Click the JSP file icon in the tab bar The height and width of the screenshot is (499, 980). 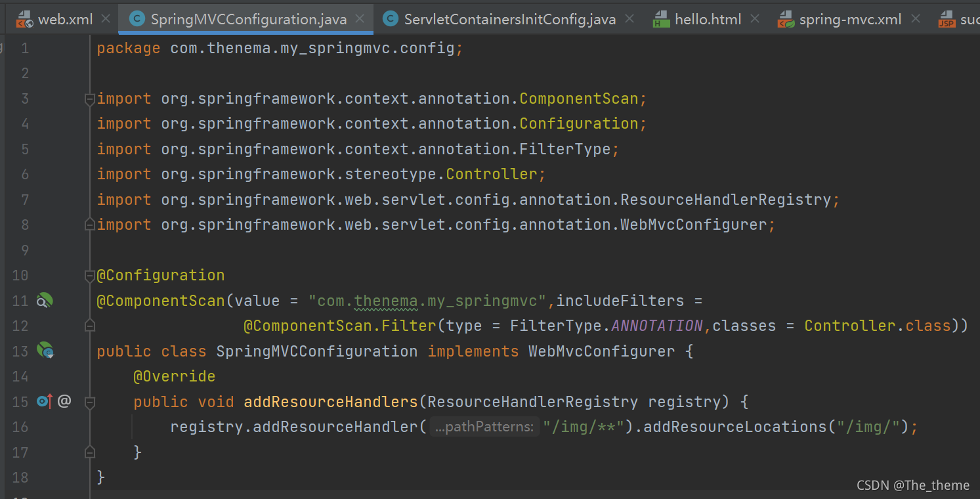(946, 20)
